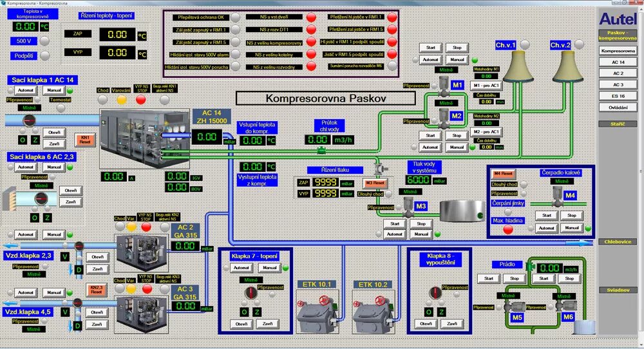Screen dimensions: 644x349
Task: Go to the Stařič site
Action: (x=618, y=124)
